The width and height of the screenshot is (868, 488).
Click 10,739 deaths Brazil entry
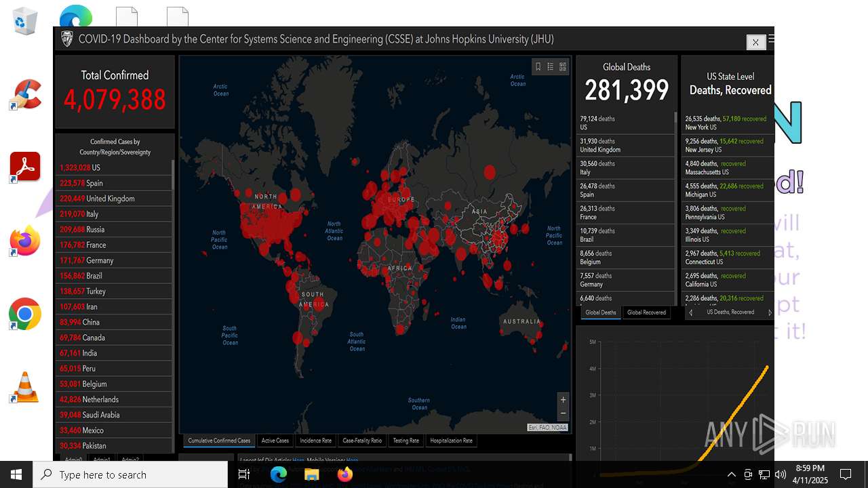(x=625, y=235)
